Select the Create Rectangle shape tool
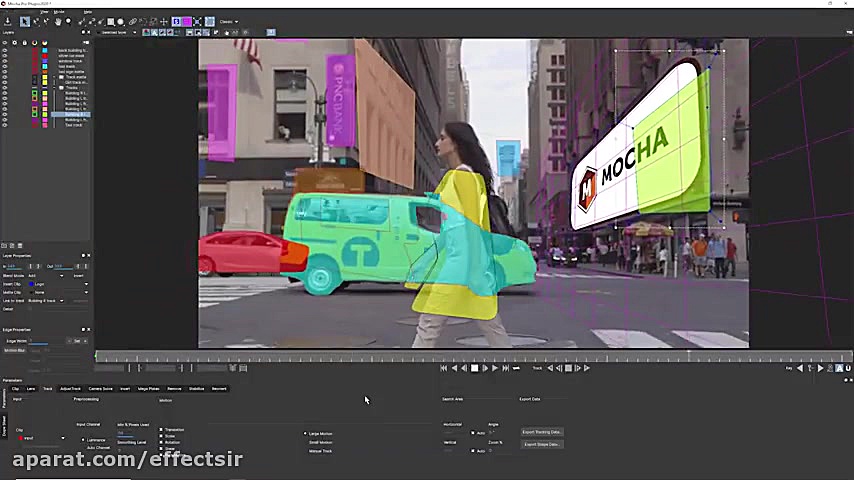Screen dimensions: 854x480 point(111,22)
